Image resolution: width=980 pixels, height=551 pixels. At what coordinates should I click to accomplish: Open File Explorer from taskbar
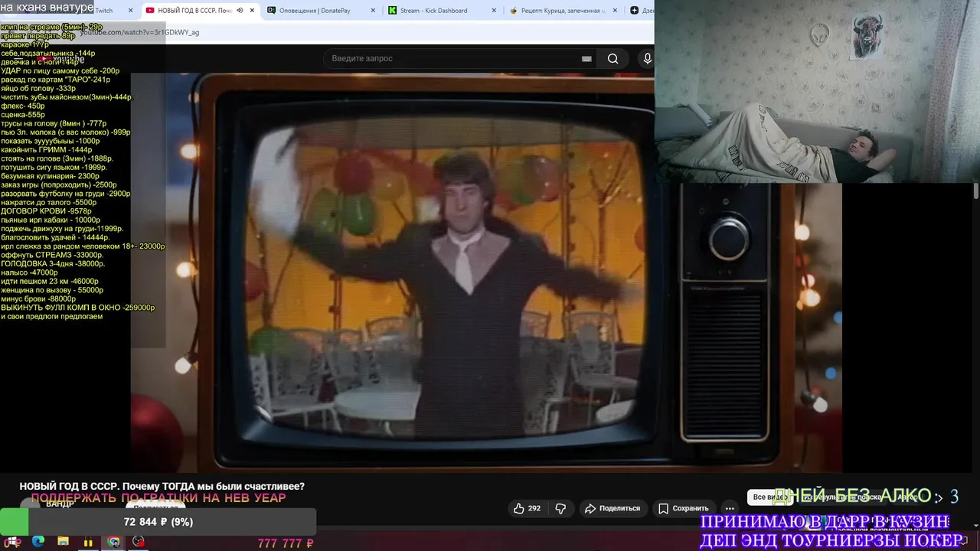click(64, 542)
